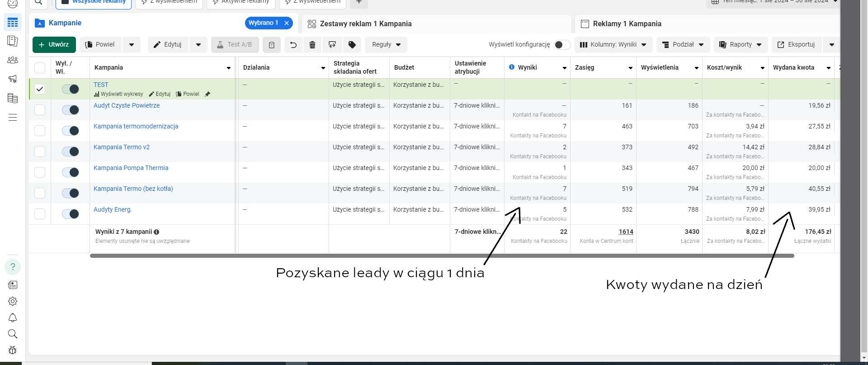Screen dimensions: 868x365
Task: Click the Eksportuj button
Action: click(796, 45)
